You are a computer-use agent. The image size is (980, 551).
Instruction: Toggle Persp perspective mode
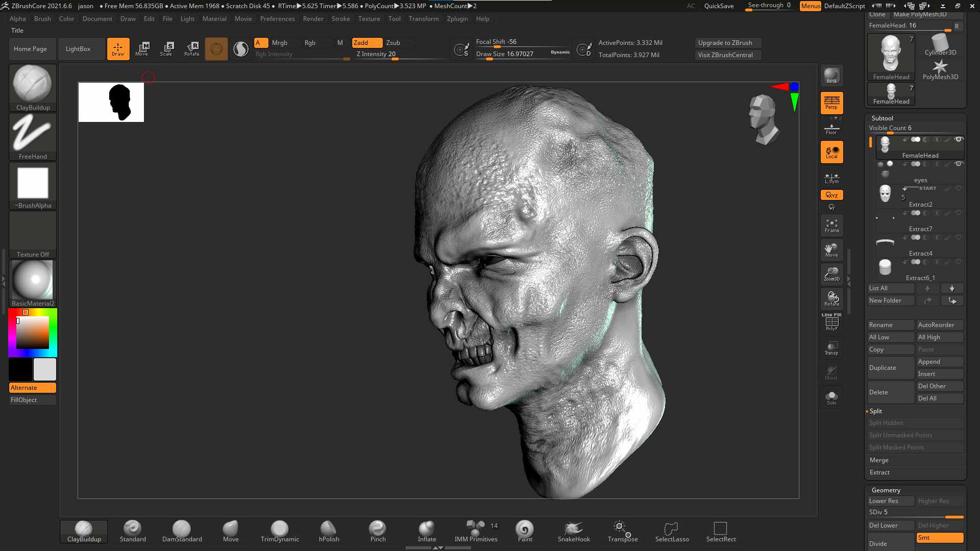coord(831,103)
